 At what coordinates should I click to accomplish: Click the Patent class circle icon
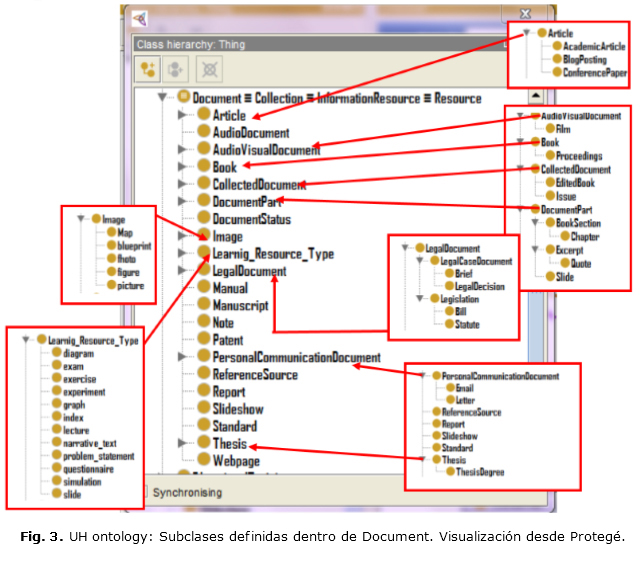tap(203, 340)
